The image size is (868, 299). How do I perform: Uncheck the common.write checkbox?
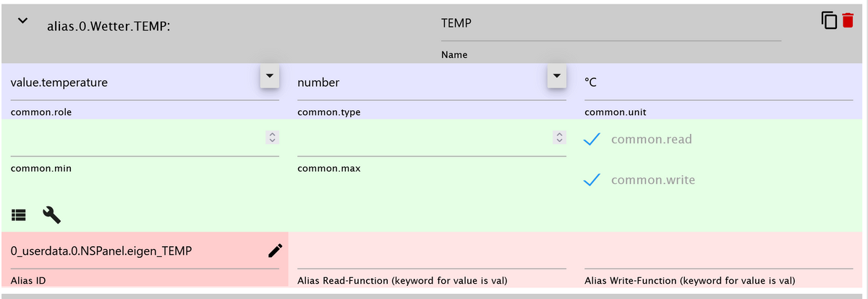(x=593, y=180)
